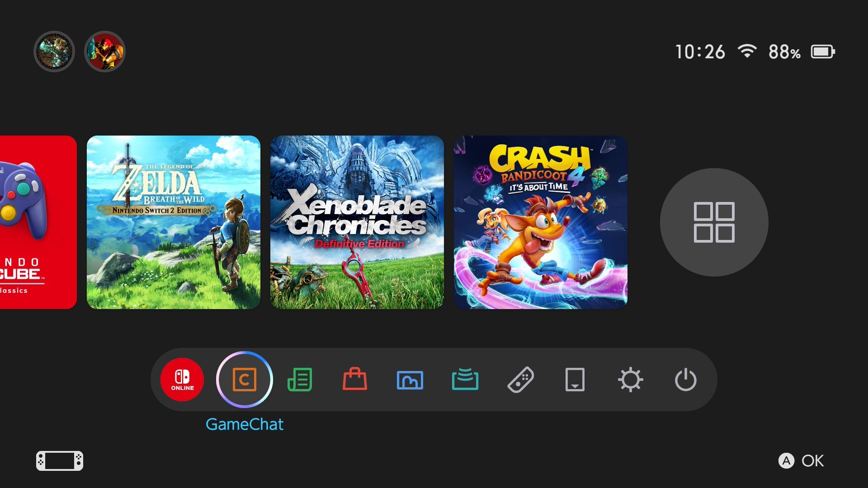
Task: Open System Settings gear icon
Action: [x=631, y=380]
